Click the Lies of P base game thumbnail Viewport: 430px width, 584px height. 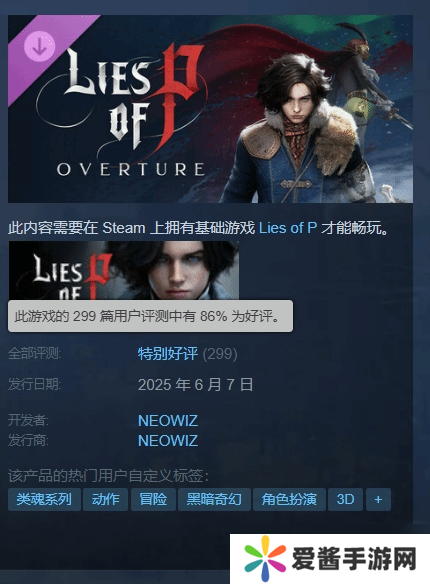pos(124,270)
